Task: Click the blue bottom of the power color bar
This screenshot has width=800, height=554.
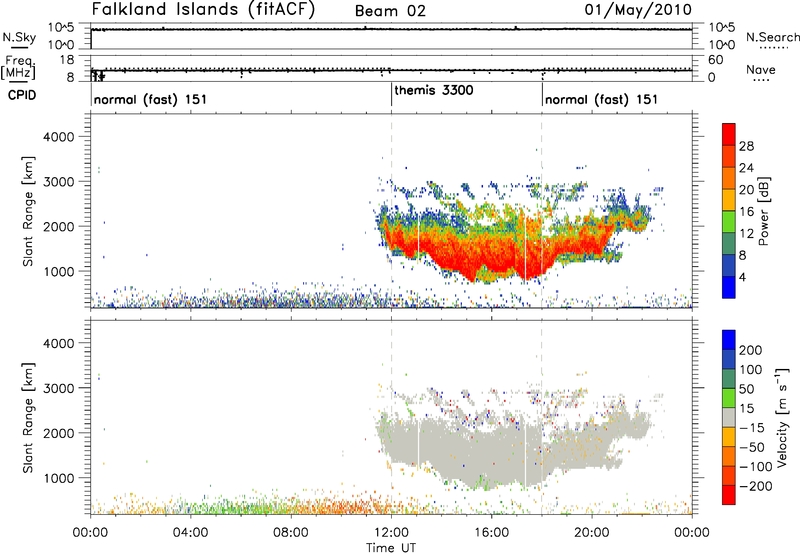Action: point(729,287)
